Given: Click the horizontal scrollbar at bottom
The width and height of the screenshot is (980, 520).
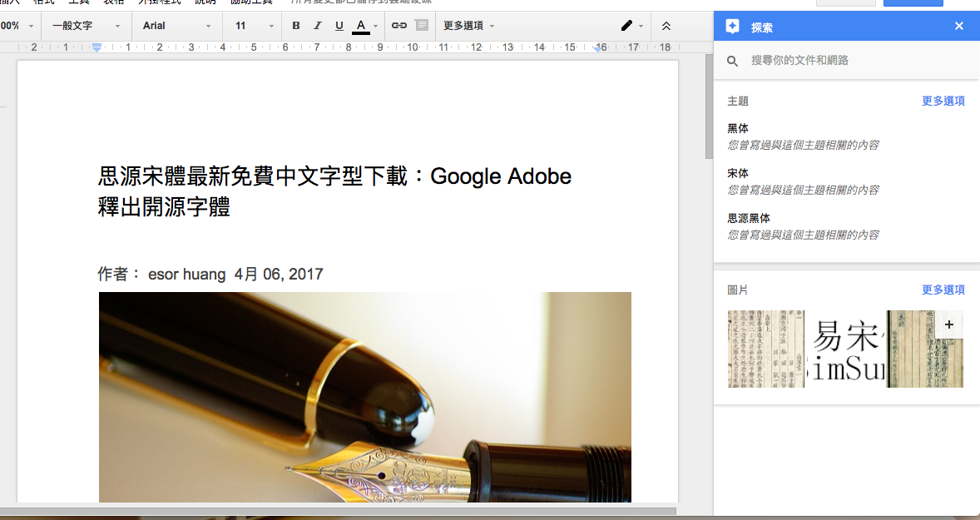Looking at the screenshot, I should [338, 511].
